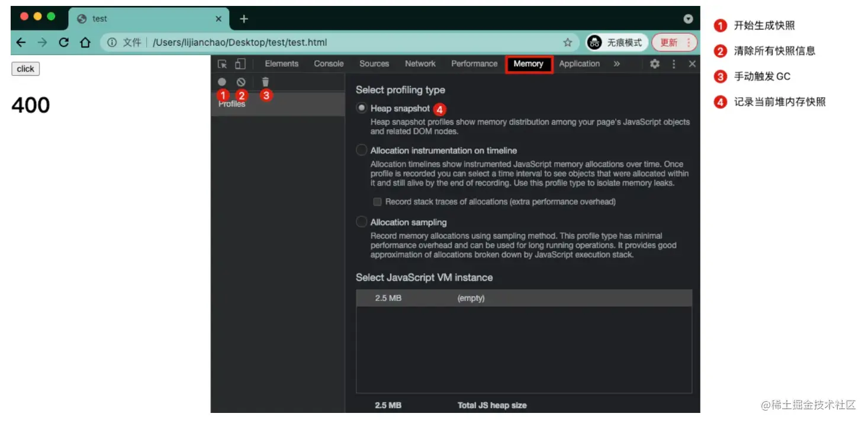Enable Record stack traces of allocations checkbox
Viewport: 868px width, 423px height.
(377, 202)
